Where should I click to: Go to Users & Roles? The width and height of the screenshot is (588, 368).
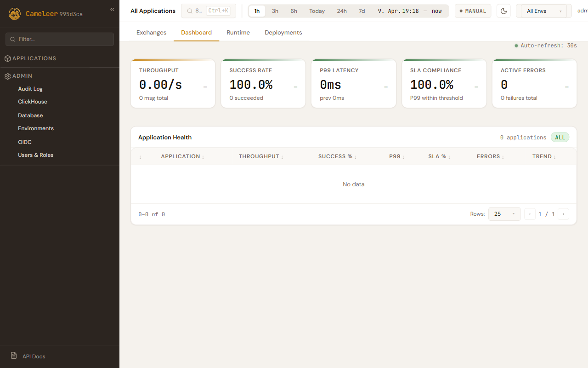[35, 155]
